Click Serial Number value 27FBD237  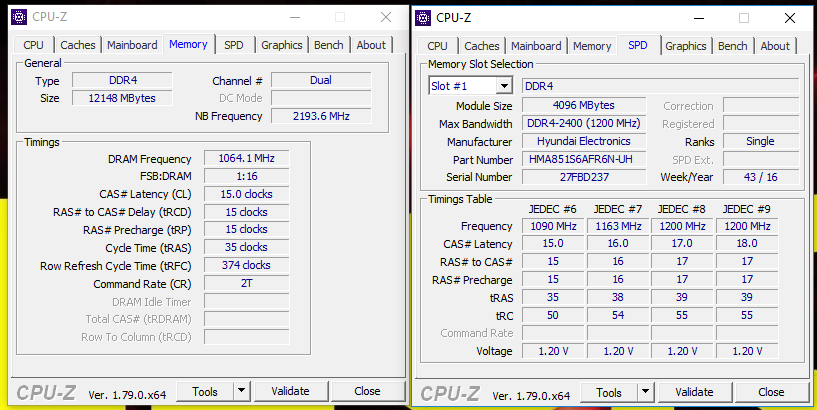[584, 177]
